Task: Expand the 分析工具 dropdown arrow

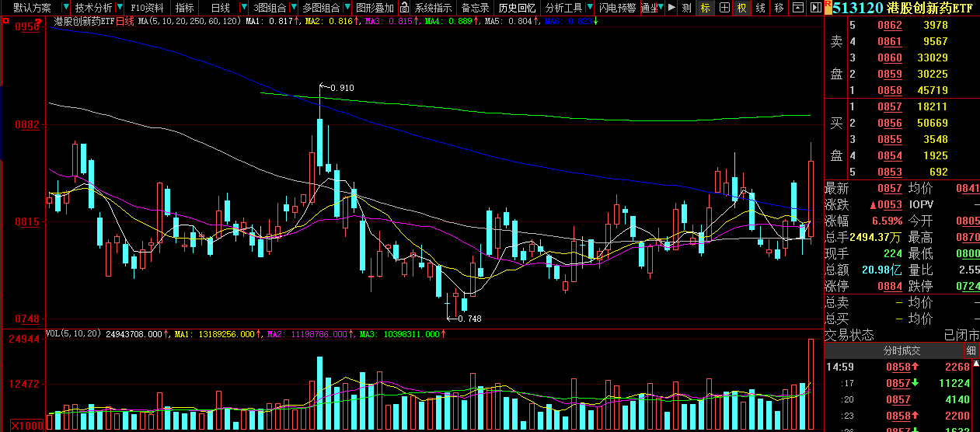Action: pyautogui.click(x=589, y=8)
